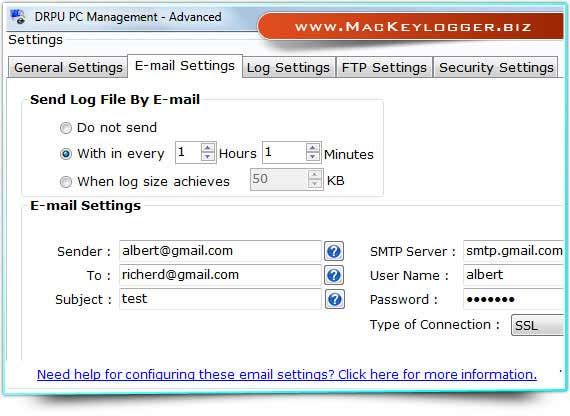Click the SMTP Server input field
570x416 pixels.
(513, 251)
